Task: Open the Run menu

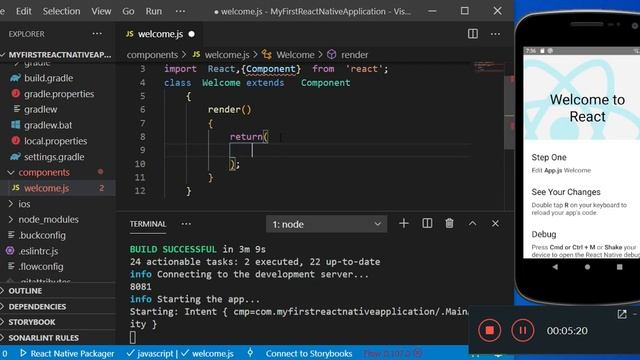Action: pos(153,11)
